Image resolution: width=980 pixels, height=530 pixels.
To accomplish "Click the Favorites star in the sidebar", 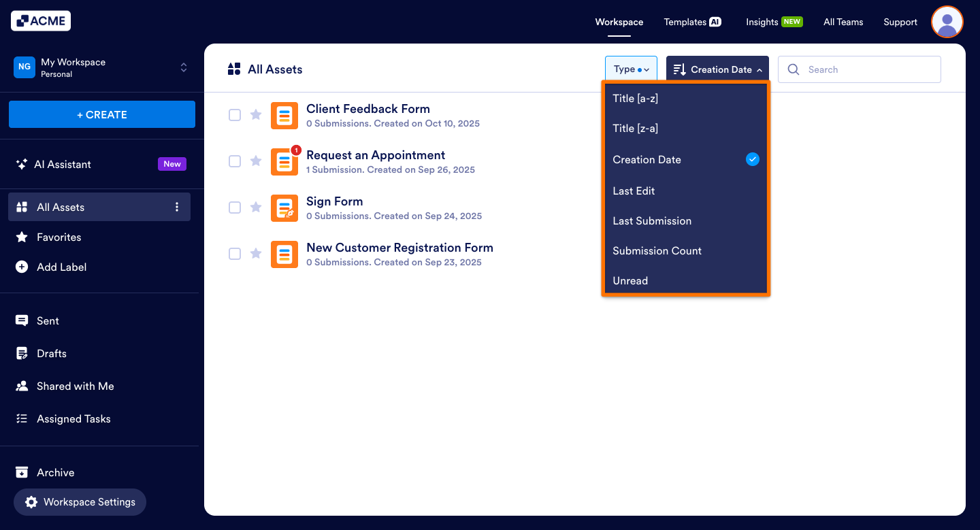I will click(x=23, y=237).
